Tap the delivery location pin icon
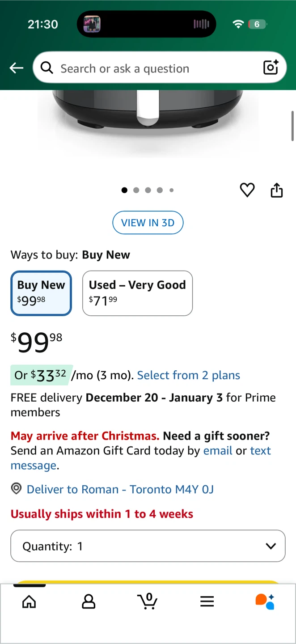This screenshot has width=296, height=644. pos(17,489)
